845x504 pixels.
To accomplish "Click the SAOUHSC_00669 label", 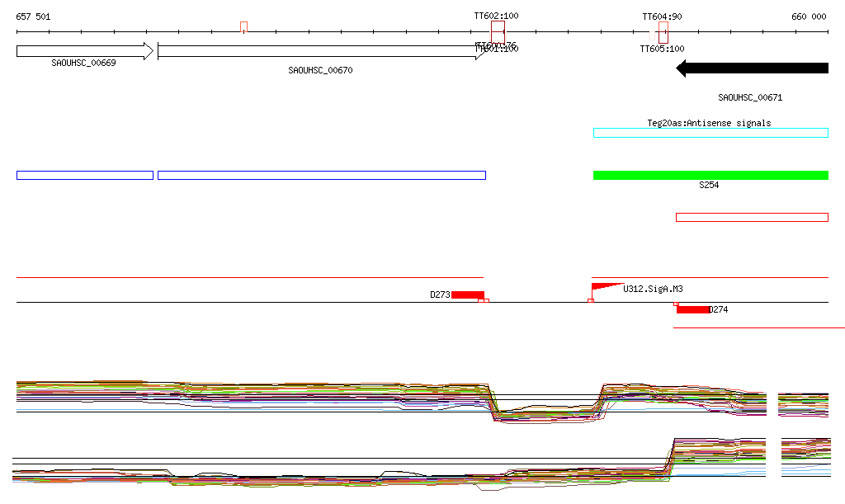I will [x=83, y=63].
